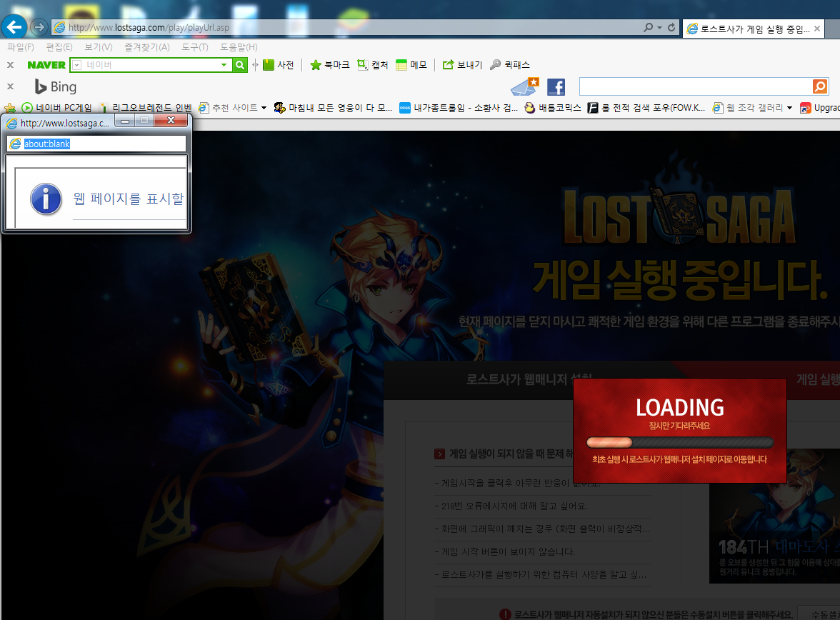
Task: Open 퀵패스 on NAVER toolbar
Action: pos(510,65)
